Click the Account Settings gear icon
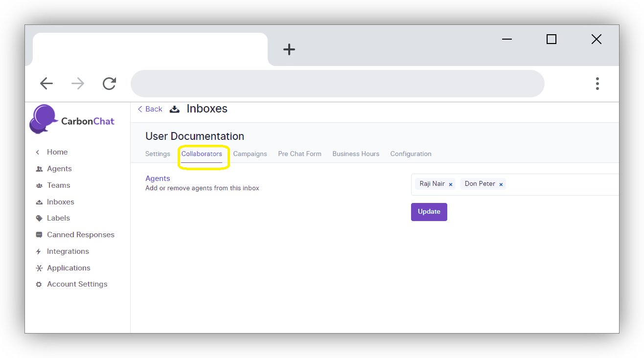 pyautogui.click(x=39, y=284)
